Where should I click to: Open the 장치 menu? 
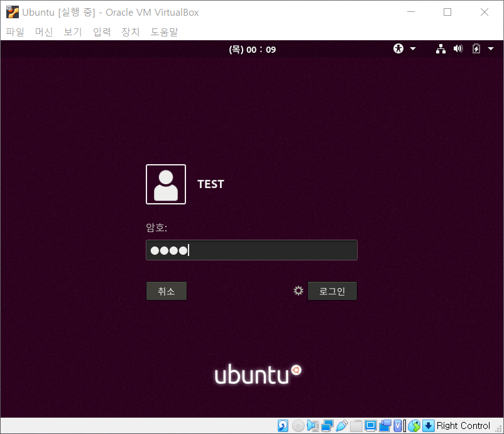coord(131,32)
